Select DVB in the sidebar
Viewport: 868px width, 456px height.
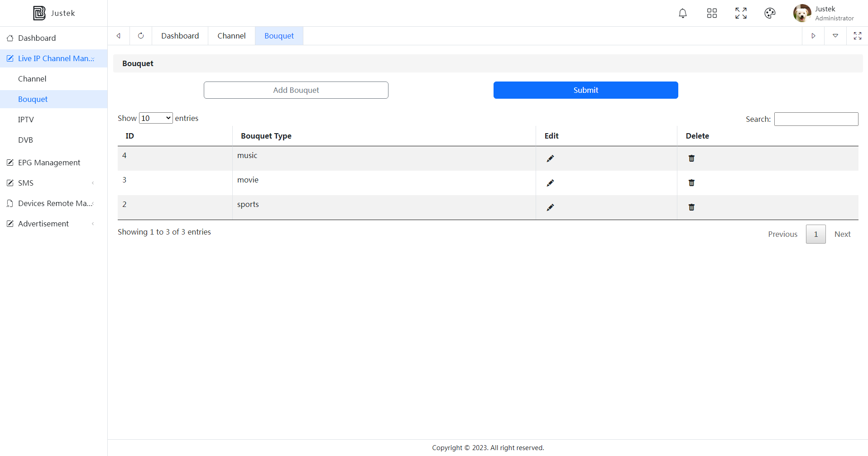[x=53, y=140]
